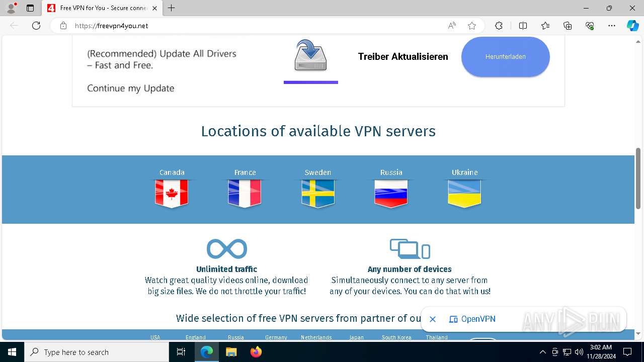644x362 pixels.
Task: Select the Free VPN for You tab
Action: (x=102, y=8)
